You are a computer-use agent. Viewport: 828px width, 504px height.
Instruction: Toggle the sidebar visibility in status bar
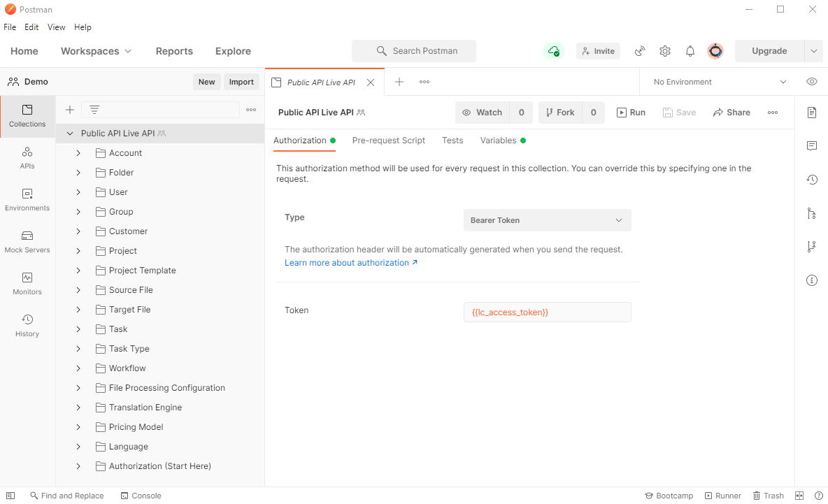pos(10,496)
